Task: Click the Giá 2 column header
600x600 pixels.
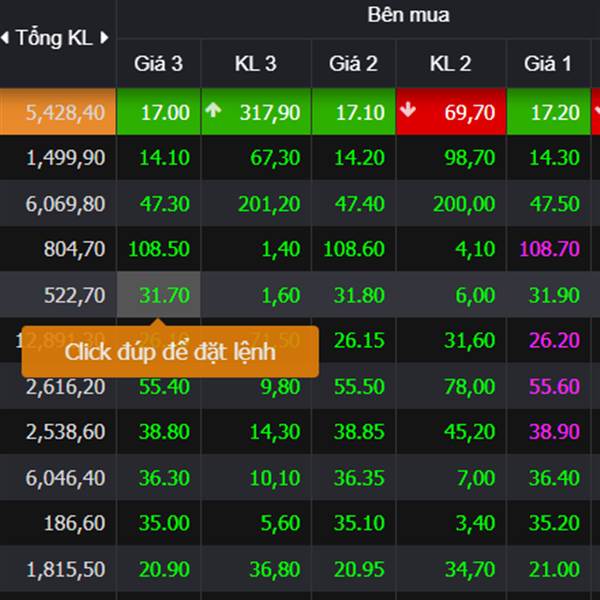Action: pos(353,64)
